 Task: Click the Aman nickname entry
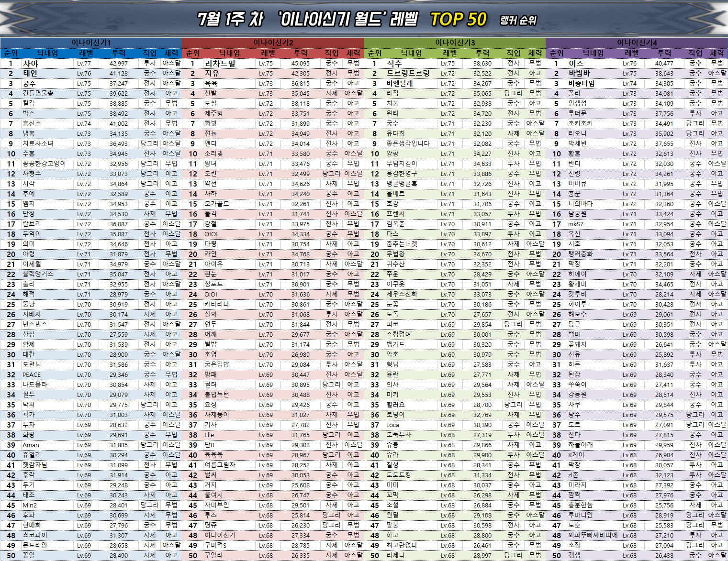(x=31, y=445)
